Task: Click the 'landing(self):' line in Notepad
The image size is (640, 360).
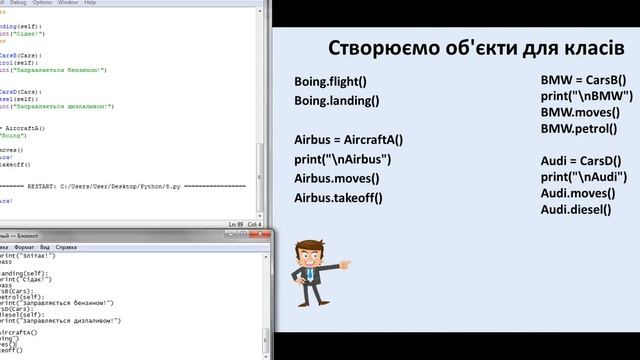Action: 24,273
